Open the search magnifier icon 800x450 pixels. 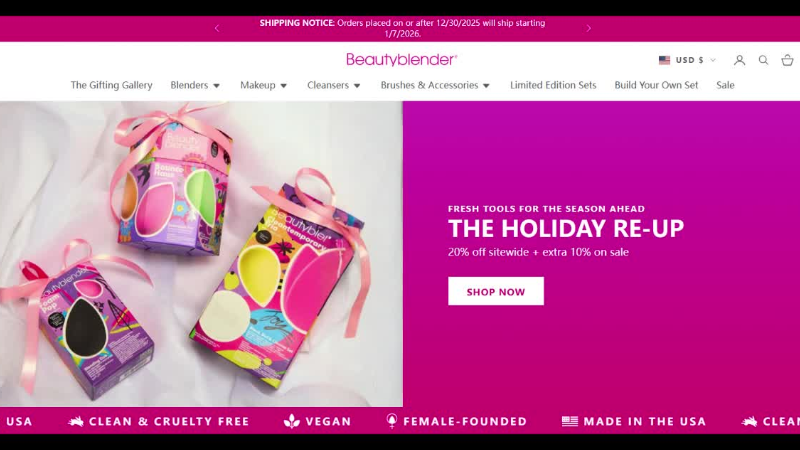763,60
